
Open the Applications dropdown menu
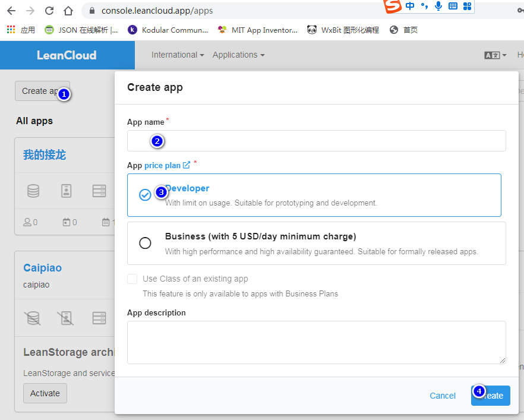tap(239, 55)
